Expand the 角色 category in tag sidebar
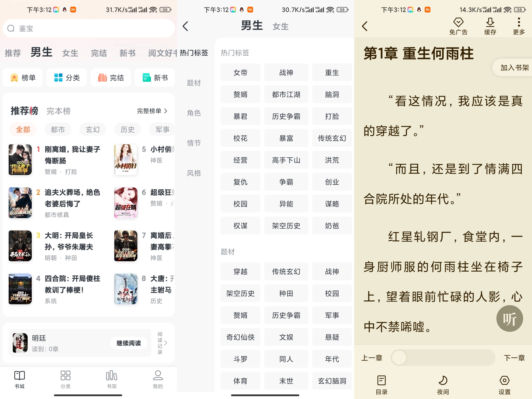 tap(194, 113)
